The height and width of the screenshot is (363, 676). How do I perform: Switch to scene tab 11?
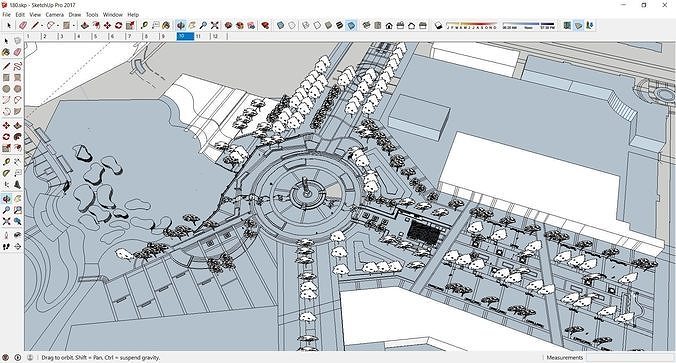tap(202, 36)
